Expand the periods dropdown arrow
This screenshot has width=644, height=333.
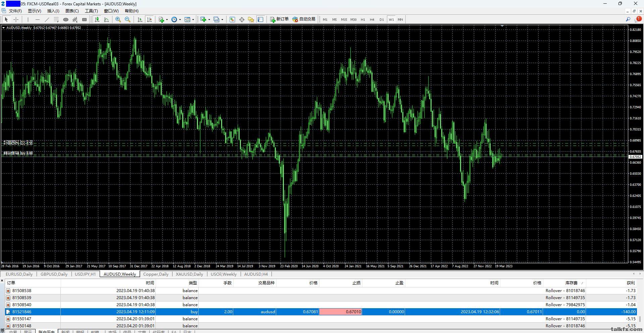point(180,19)
